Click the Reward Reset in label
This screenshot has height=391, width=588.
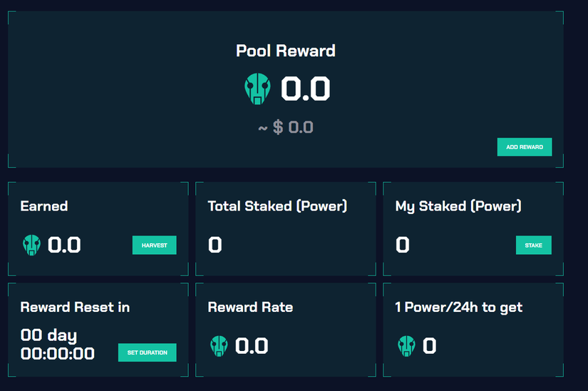75,308
